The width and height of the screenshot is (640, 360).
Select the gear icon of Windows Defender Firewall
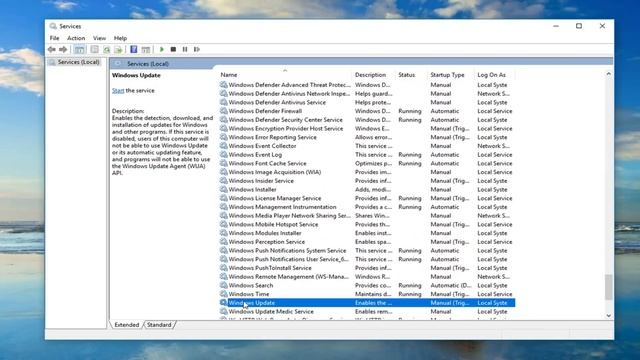tap(223, 111)
